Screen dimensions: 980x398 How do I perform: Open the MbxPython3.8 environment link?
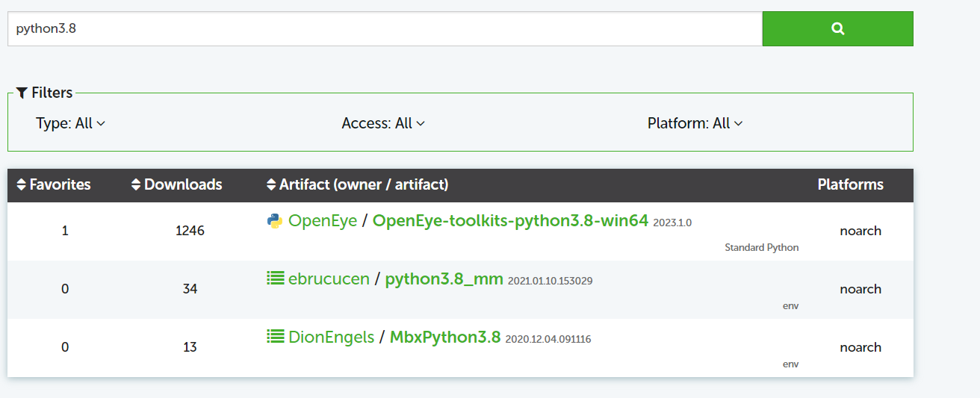pos(444,338)
